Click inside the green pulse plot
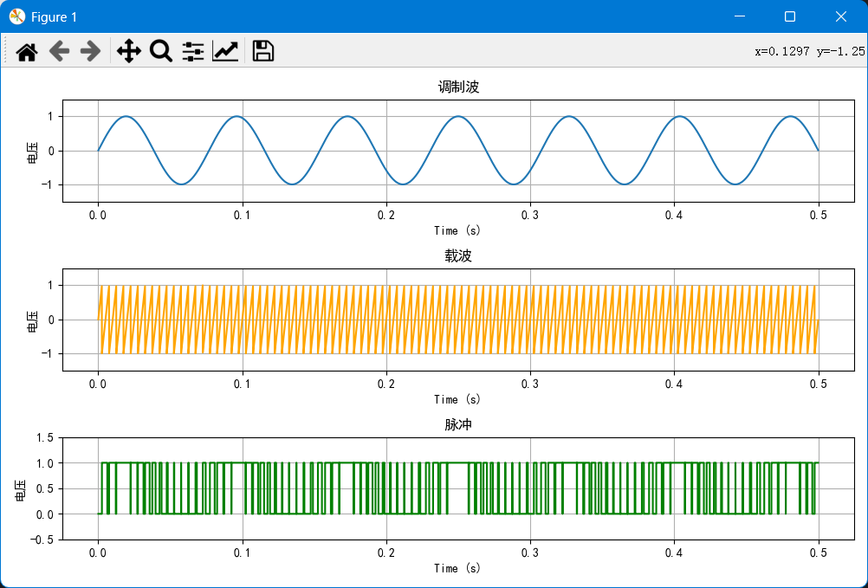The width and height of the screenshot is (868, 588). (457, 488)
